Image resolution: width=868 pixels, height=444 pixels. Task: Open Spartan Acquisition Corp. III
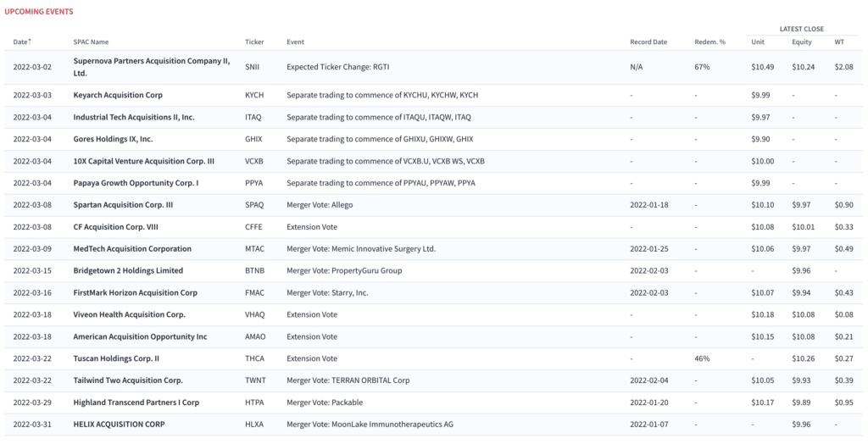pos(123,205)
